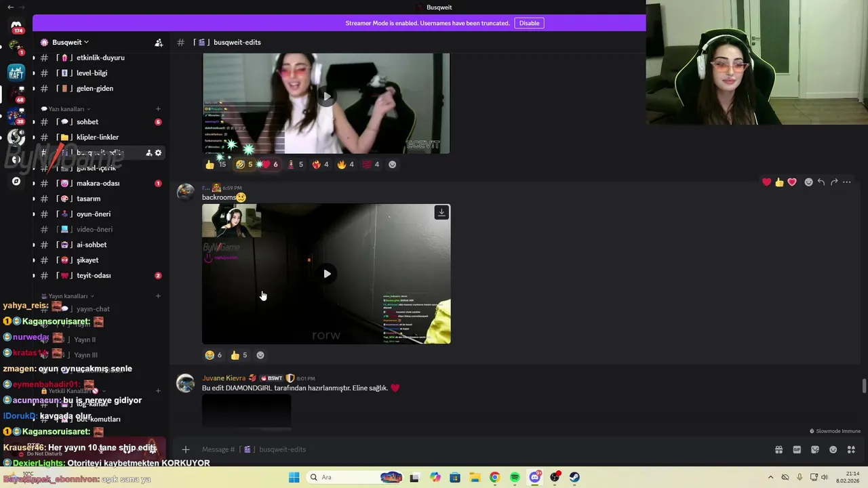Screen dimensions: 868x488
Task: Play the first video with ECEVIT watermark
Action: coord(327,96)
